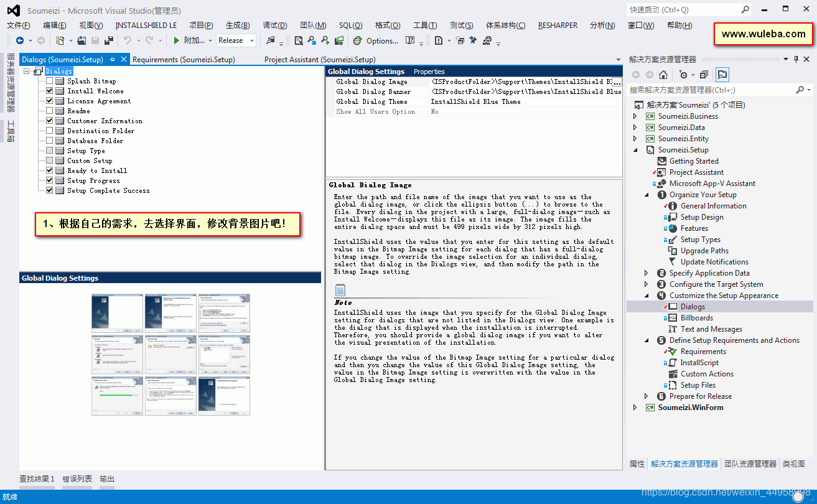
Task: Open the 错误列表 panel tab
Action: (77, 478)
